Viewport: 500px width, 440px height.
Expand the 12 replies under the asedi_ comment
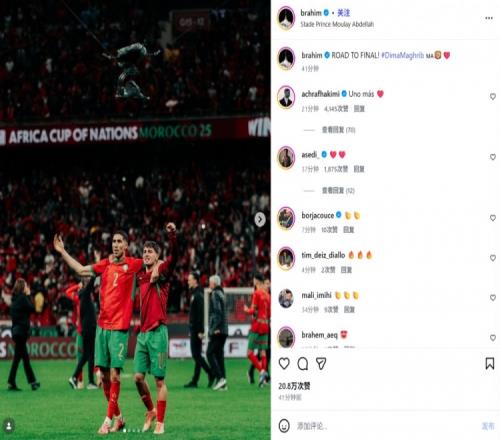pyautogui.click(x=338, y=191)
